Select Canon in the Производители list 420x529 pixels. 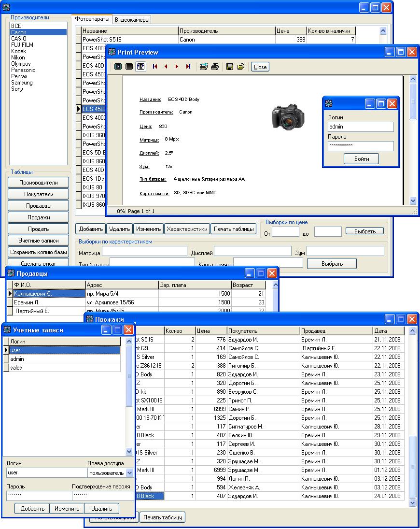pos(38,32)
